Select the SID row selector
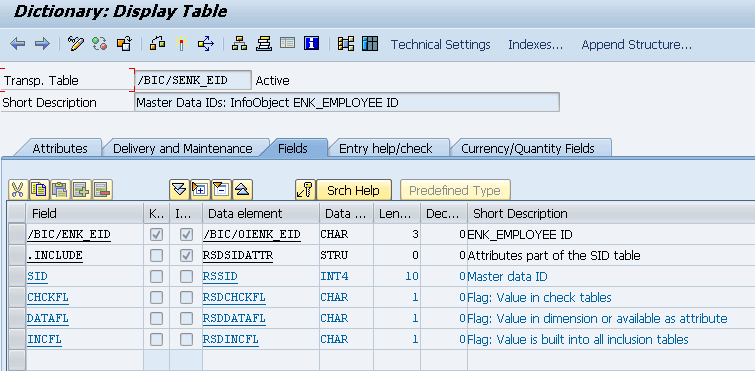755x371 pixels. click(x=17, y=277)
